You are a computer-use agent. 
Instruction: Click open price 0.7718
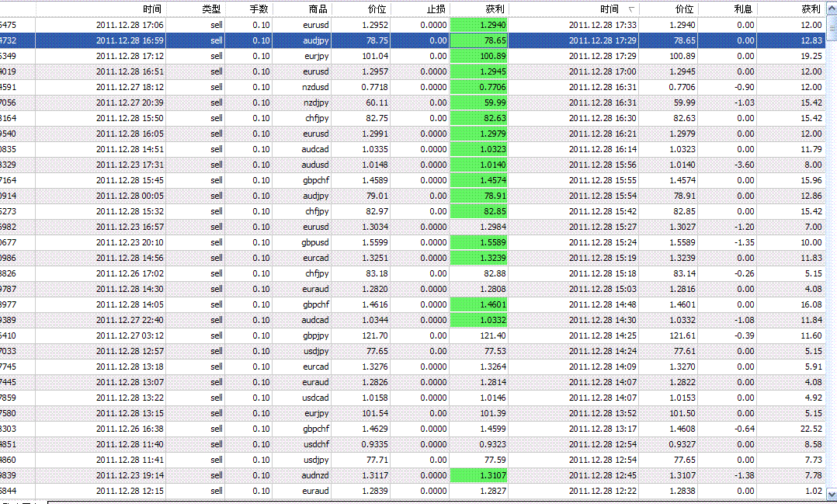tap(375, 87)
